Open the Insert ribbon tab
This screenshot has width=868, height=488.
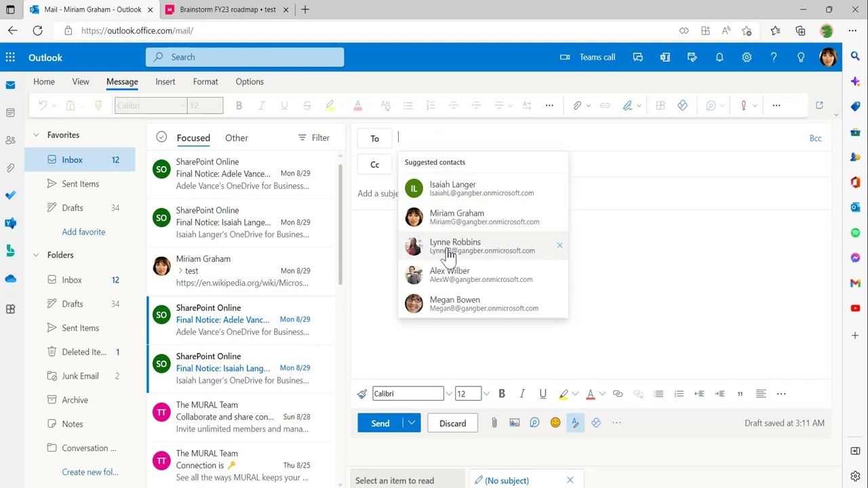point(165,81)
